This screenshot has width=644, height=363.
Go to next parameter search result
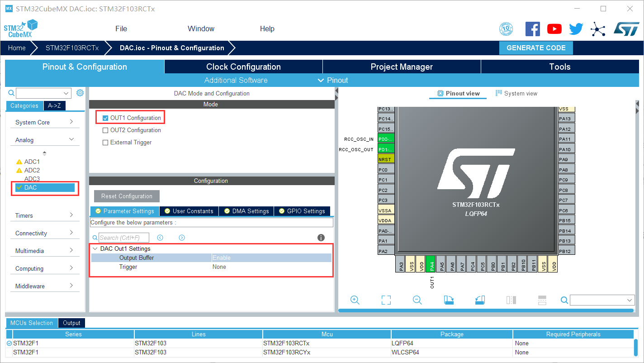coord(182,238)
